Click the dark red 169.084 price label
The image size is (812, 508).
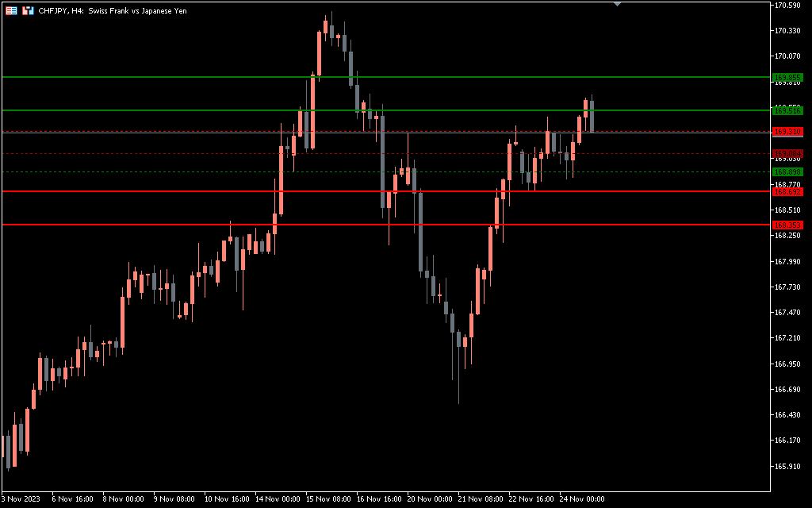point(788,153)
